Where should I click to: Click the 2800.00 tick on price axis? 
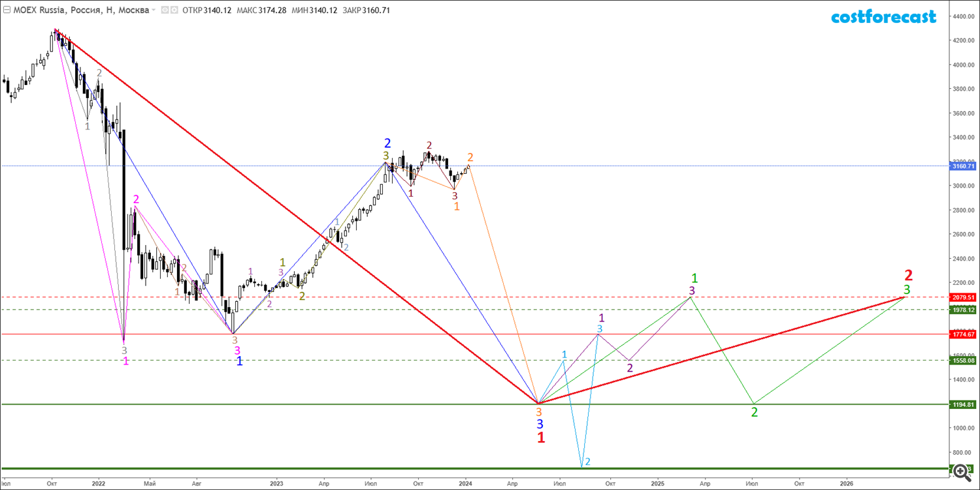(964, 210)
